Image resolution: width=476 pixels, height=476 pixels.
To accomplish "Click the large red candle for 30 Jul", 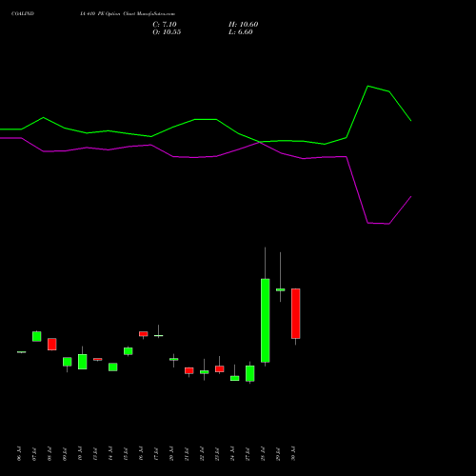I will tap(296, 313).
